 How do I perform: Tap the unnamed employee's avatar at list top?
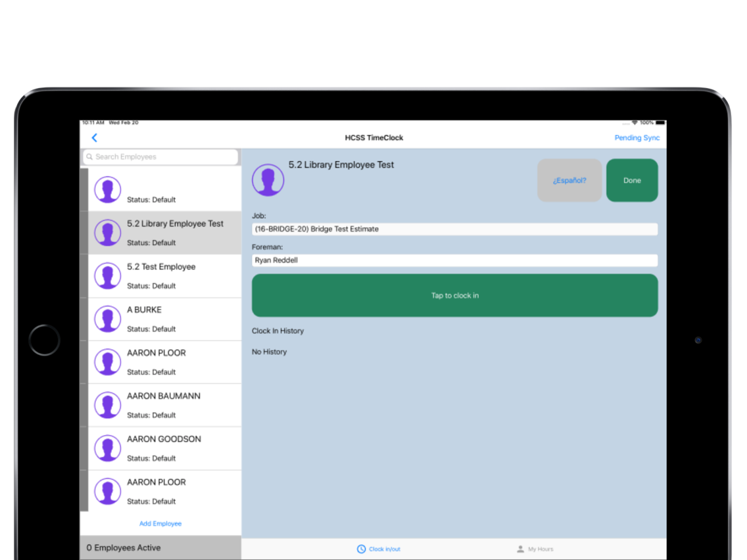coord(107,189)
